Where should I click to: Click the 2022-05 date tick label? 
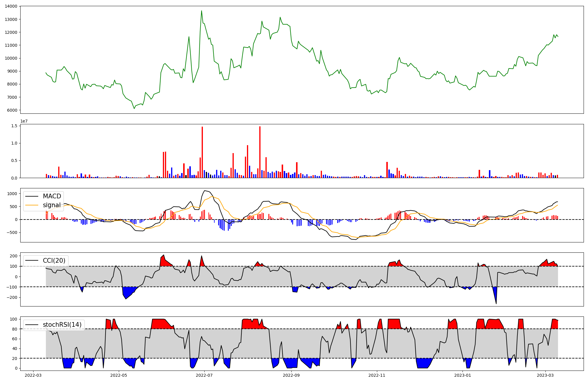[x=119, y=375]
